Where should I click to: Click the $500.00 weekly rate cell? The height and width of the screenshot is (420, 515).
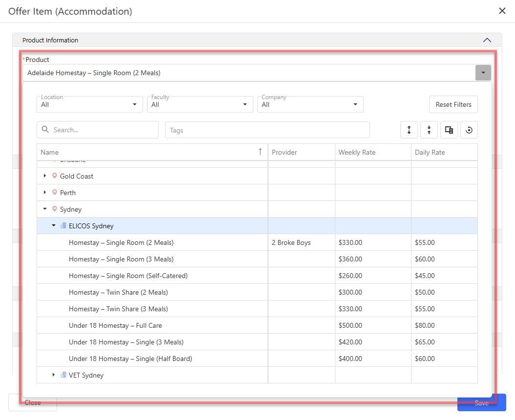(373, 325)
